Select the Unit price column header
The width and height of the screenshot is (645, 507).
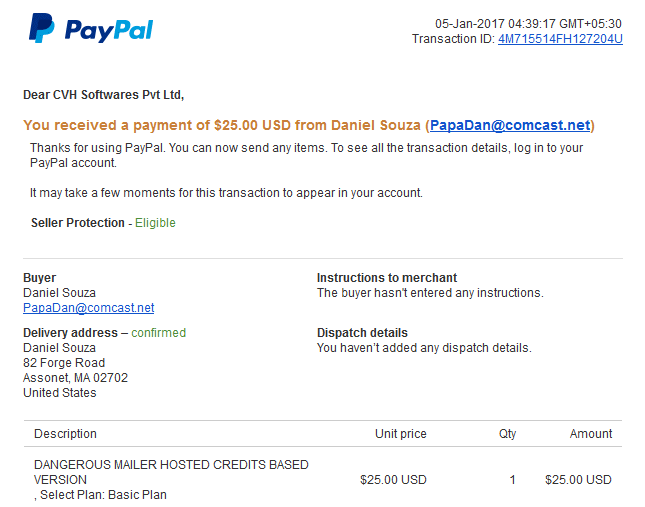tap(401, 434)
